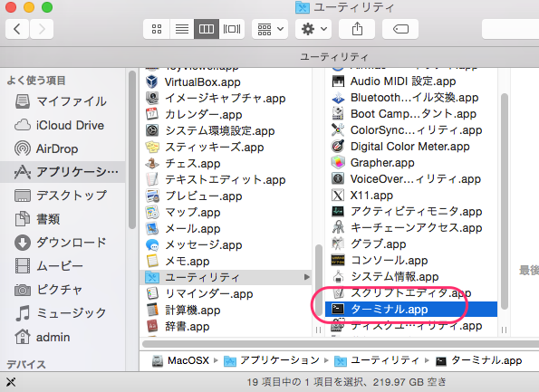Screen dimensions: 539x392
Task: Select マップ.app
Action: click(x=226, y=213)
